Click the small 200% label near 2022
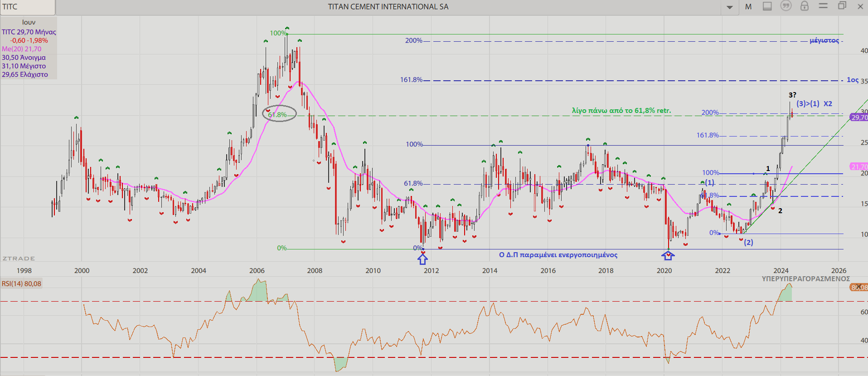The height and width of the screenshot is (376, 868). (x=710, y=112)
